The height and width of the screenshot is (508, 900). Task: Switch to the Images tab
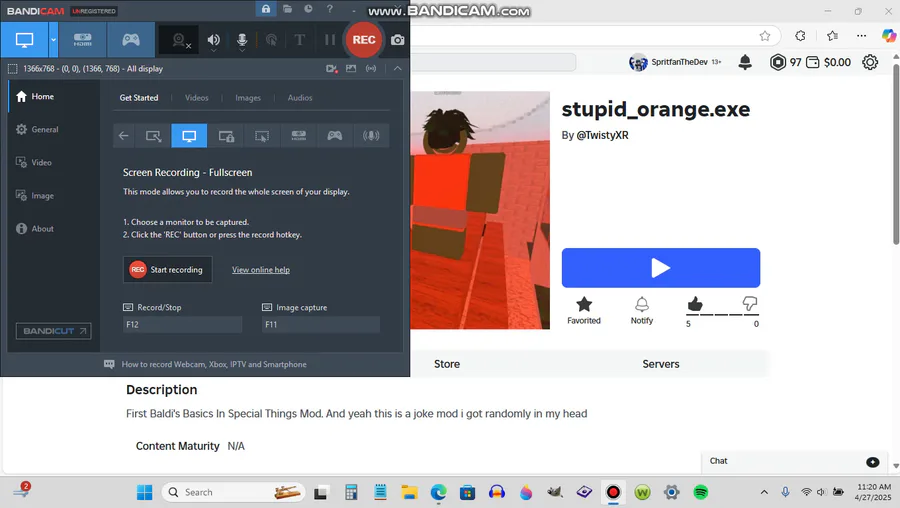[x=248, y=98]
